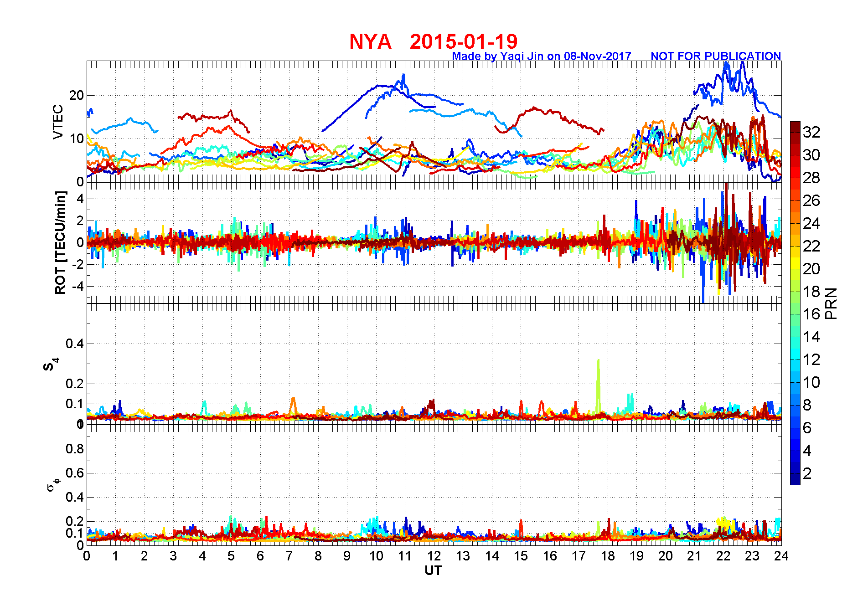Click the colorbar tick label '30'
The width and height of the screenshot is (868, 606).
click(811, 155)
